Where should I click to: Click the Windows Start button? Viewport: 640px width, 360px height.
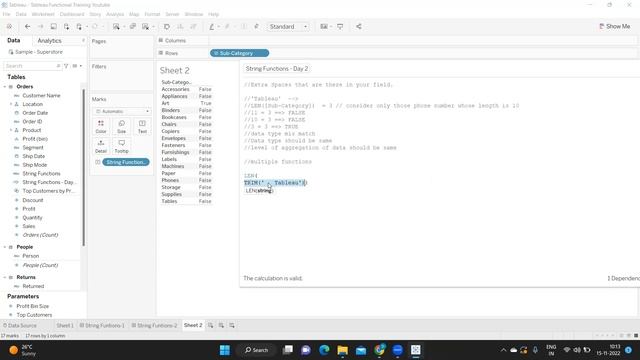[x=224, y=350]
